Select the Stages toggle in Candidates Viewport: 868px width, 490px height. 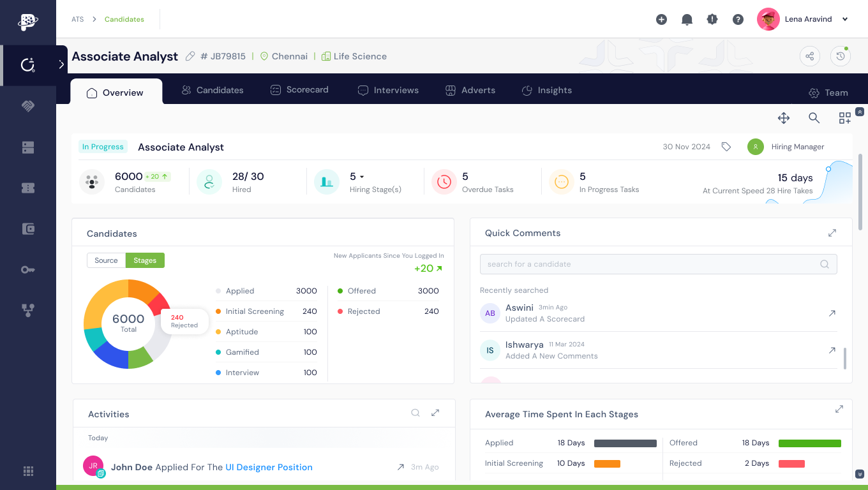(x=145, y=260)
